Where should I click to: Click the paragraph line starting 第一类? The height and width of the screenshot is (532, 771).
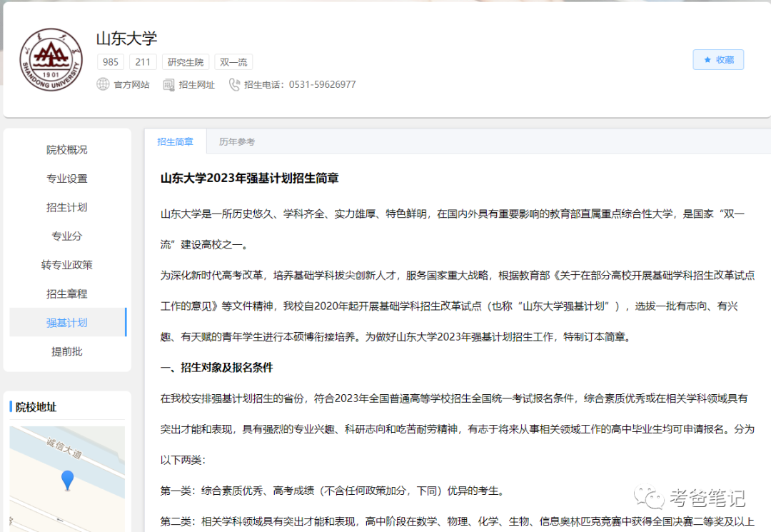pyautogui.click(x=332, y=491)
